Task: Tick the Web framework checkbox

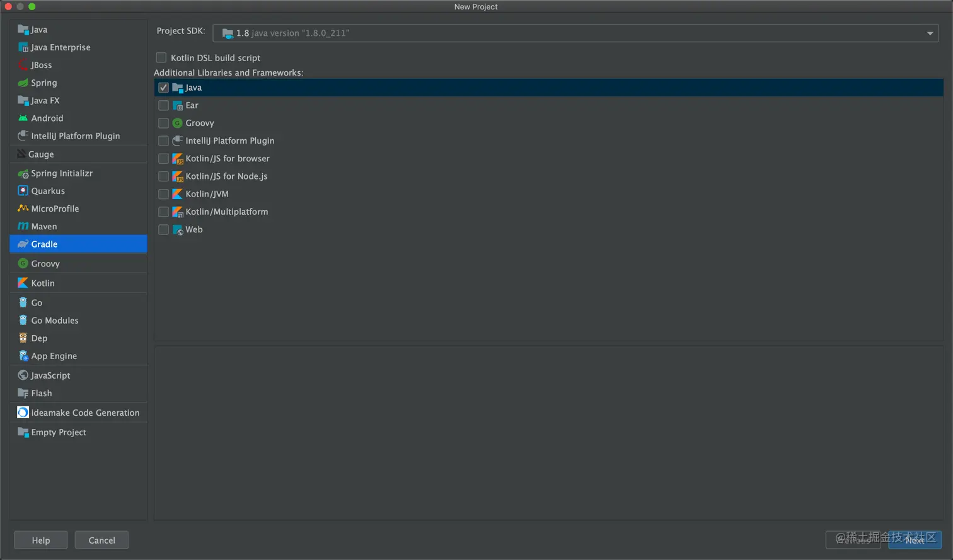Action: (164, 229)
